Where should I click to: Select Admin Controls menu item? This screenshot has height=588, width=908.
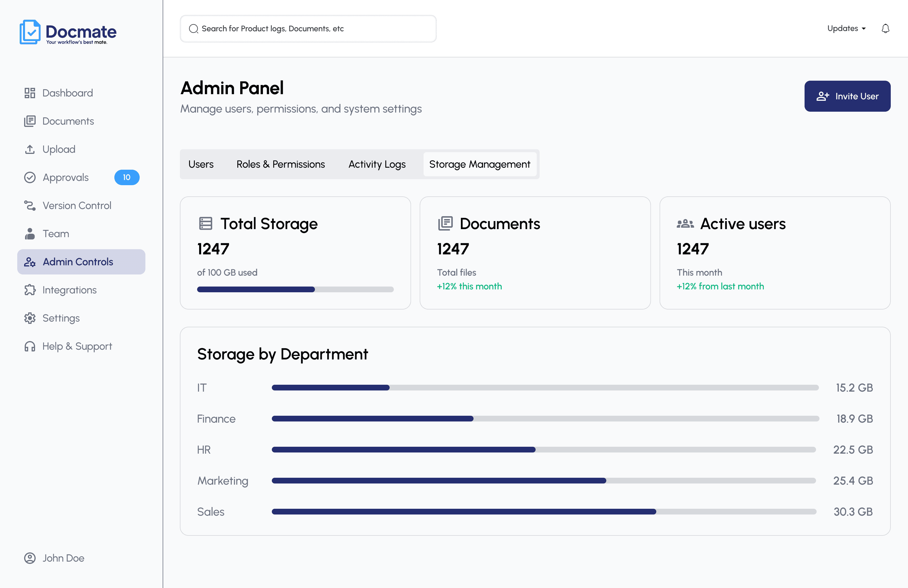click(x=81, y=262)
